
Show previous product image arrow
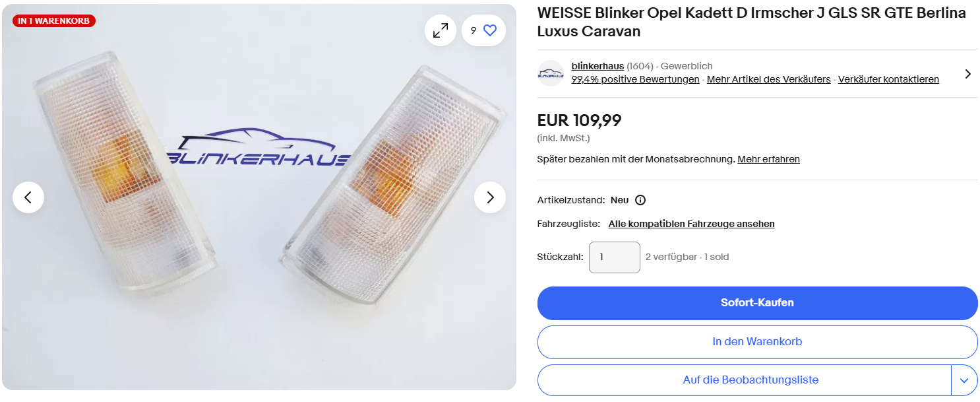click(28, 197)
